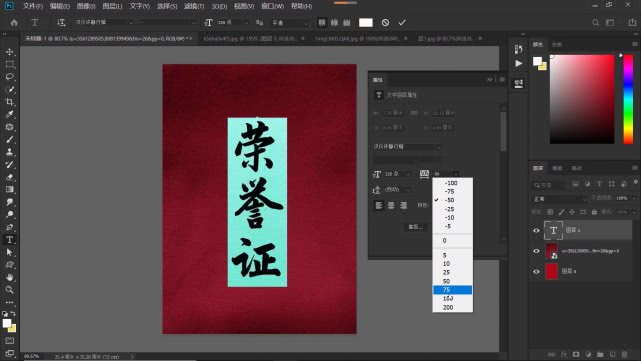This screenshot has width=641, height=361.
Task: Select the Hand tool
Action: [9, 277]
